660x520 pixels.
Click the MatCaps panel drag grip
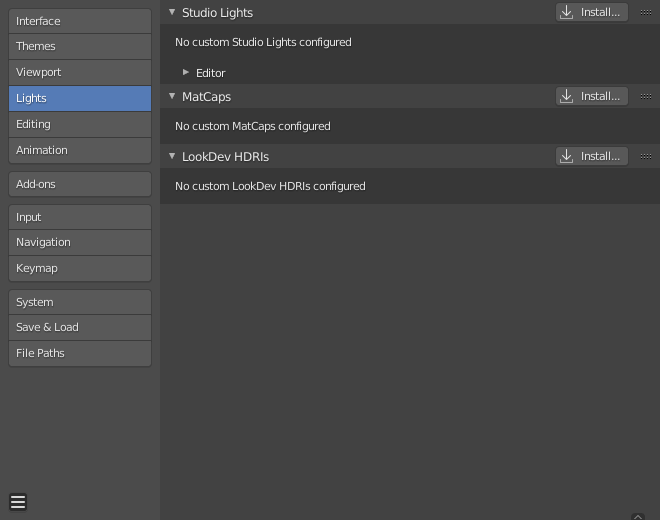click(x=646, y=97)
